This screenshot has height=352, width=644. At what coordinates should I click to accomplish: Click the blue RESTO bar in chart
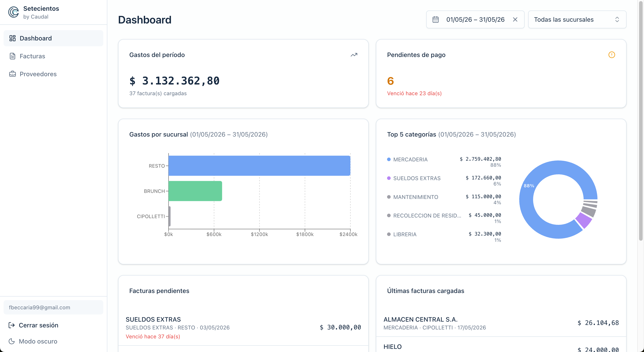[259, 166]
